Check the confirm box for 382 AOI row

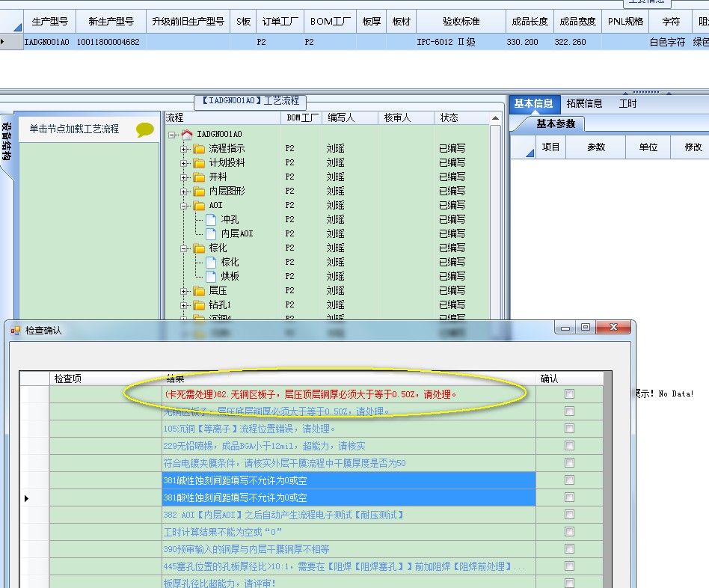(569, 514)
